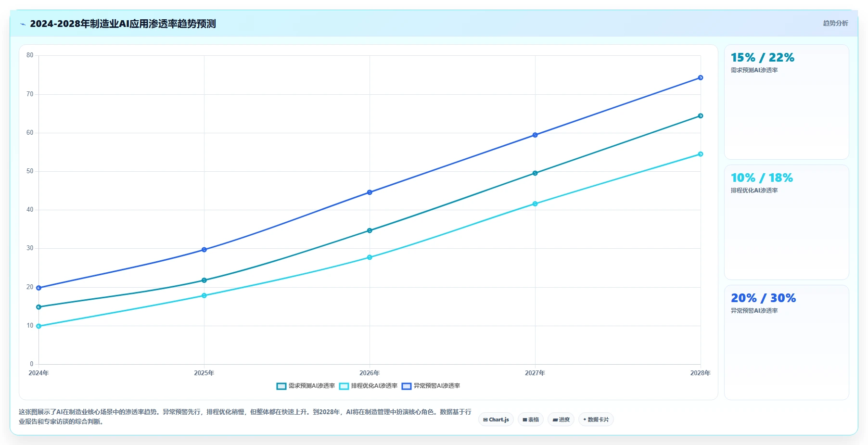
Task: Click the 2026年 x-axis label
Action: (x=370, y=373)
